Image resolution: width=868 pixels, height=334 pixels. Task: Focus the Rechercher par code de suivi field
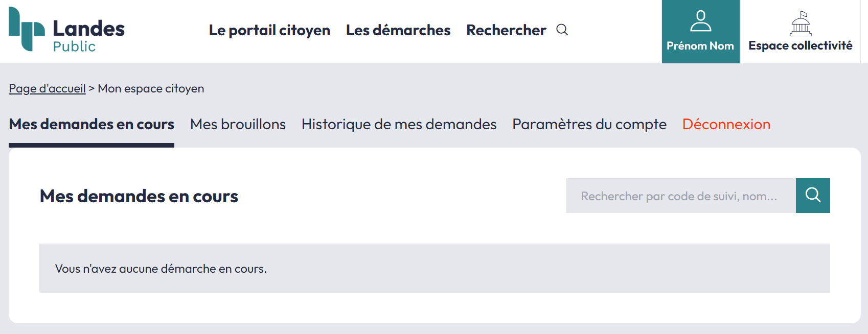tap(680, 196)
